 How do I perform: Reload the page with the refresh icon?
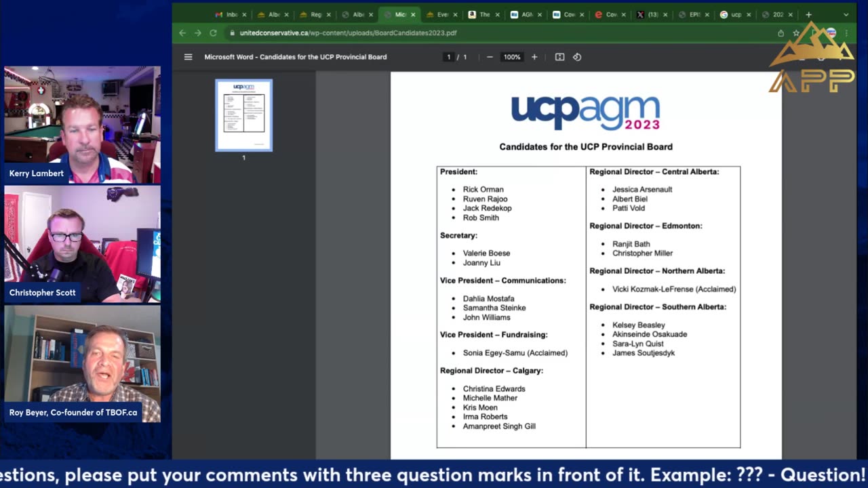(x=213, y=33)
